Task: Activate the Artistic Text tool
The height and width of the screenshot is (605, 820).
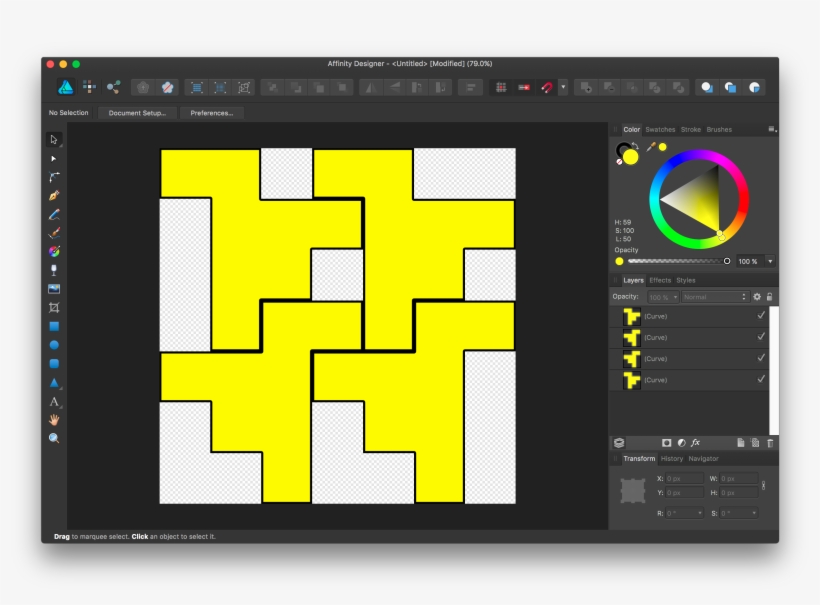Action: tap(54, 401)
